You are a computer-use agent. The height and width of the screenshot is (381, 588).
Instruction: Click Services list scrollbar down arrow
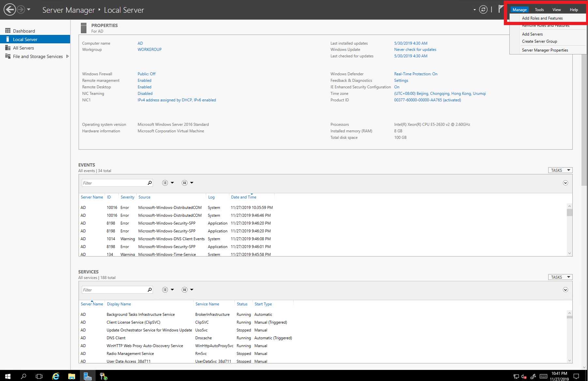569,360
